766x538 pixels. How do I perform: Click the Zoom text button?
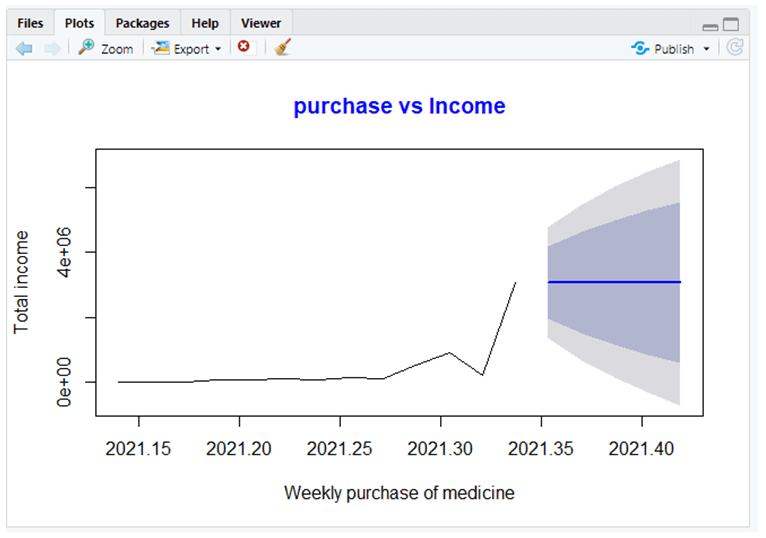point(116,49)
